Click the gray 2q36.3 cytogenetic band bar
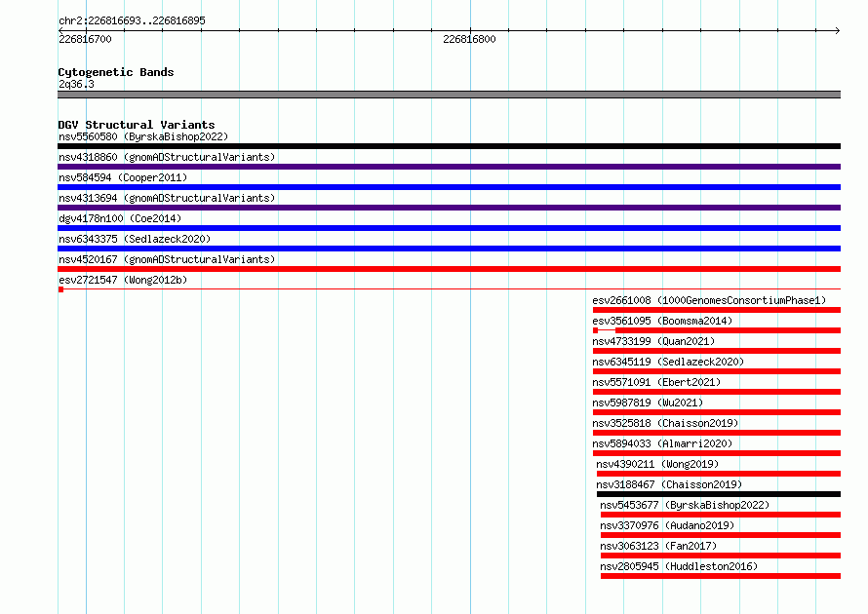Image resolution: width=868 pixels, height=614 pixels. point(449,95)
